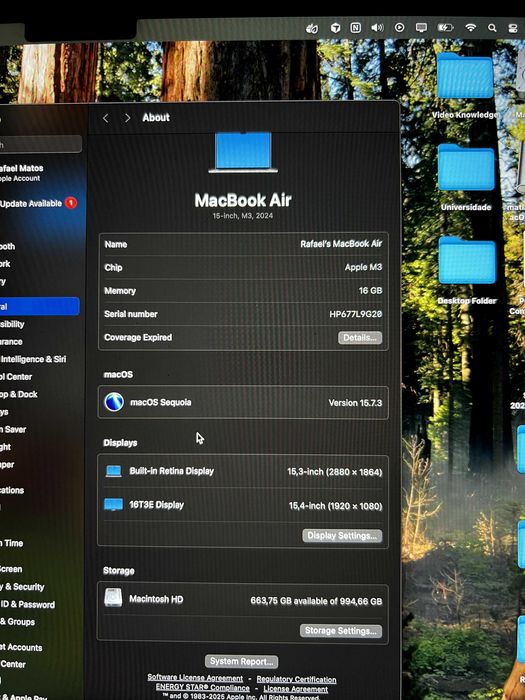Click the About title in toolbar
The height and width of the screenshot is (700, 525).
(x=156, y=117)
